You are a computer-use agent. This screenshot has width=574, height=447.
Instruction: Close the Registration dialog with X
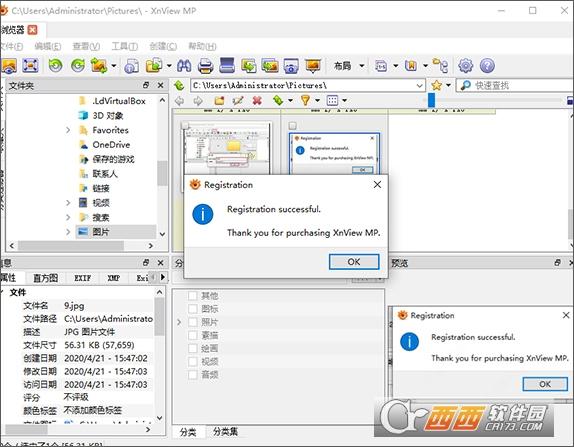(377, 185)
